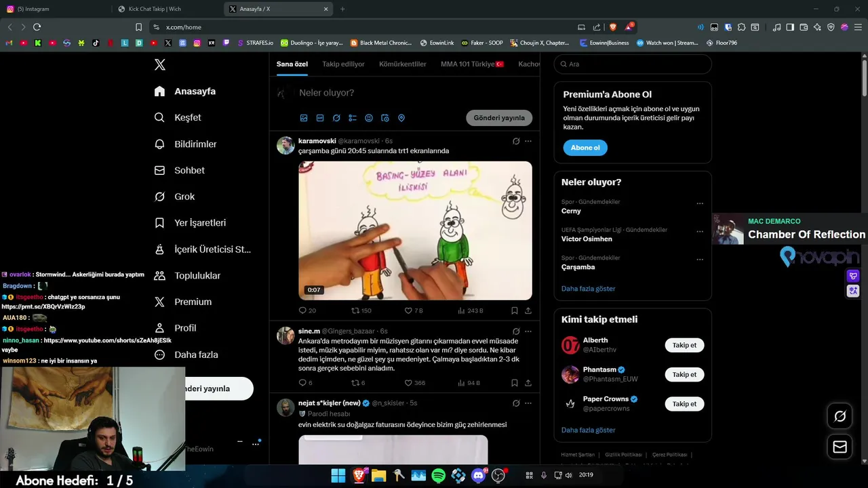This screenshot has width=868, height=488.
Task: Open sine.m post more options
Action: pyautogui.click(x=528, y=331)
